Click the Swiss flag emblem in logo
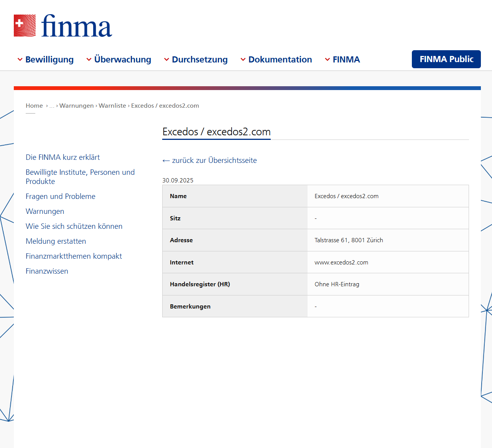The width and height of the screenshot is (492, 448). tap(25, 26)
